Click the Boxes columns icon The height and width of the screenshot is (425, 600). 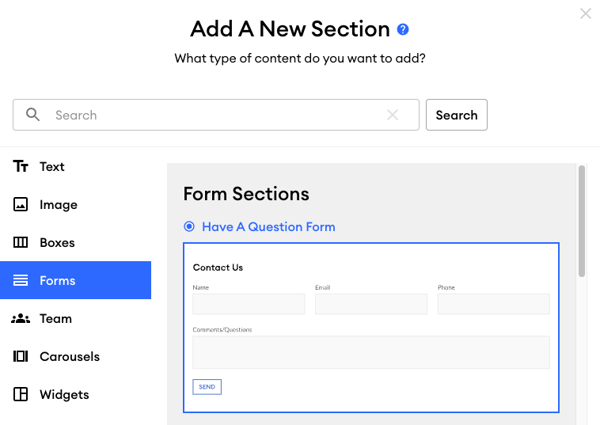coord(20,242)
